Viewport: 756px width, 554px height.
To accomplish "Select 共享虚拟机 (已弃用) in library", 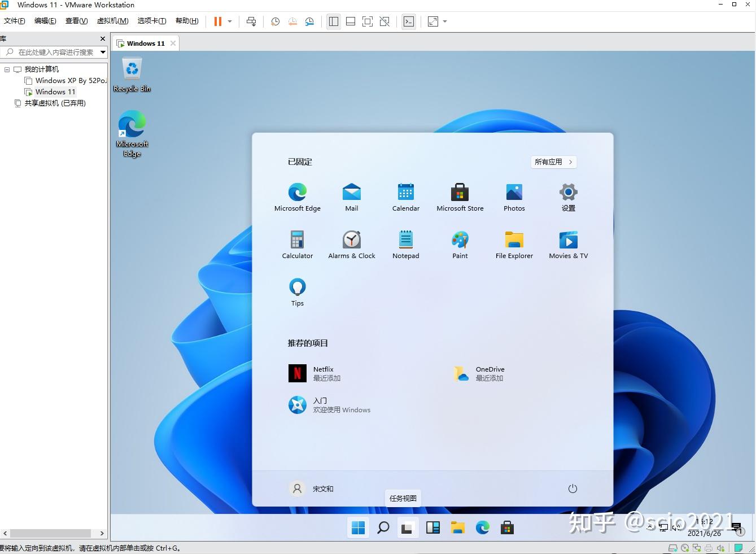I will pos(55,103).
